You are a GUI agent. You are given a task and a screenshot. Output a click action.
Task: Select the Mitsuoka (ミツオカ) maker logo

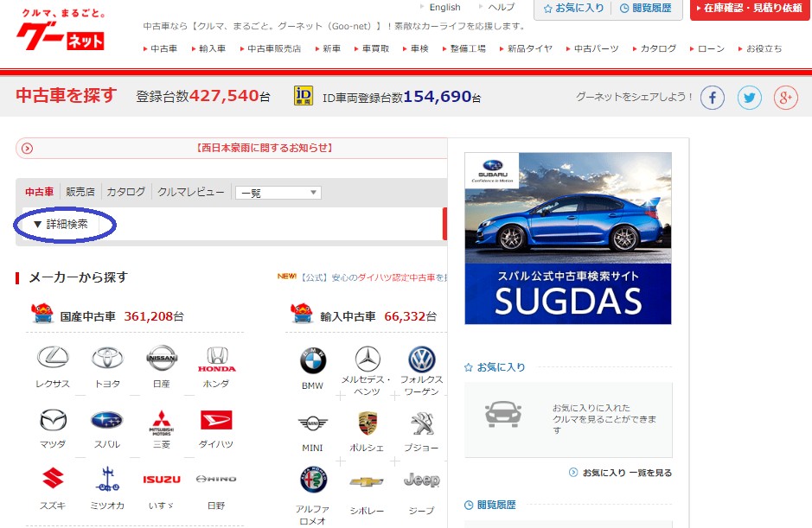click(107, 480)
